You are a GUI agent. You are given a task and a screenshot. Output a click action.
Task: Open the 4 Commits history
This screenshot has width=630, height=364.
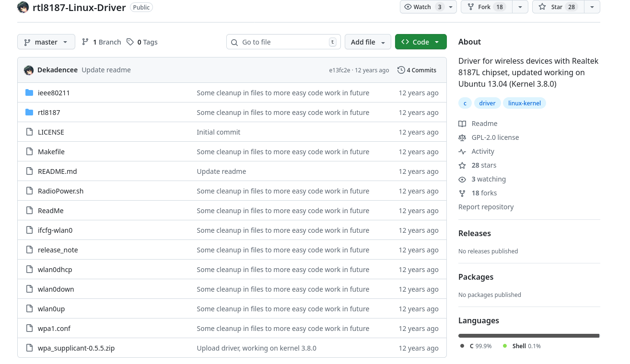click(417, 70)
